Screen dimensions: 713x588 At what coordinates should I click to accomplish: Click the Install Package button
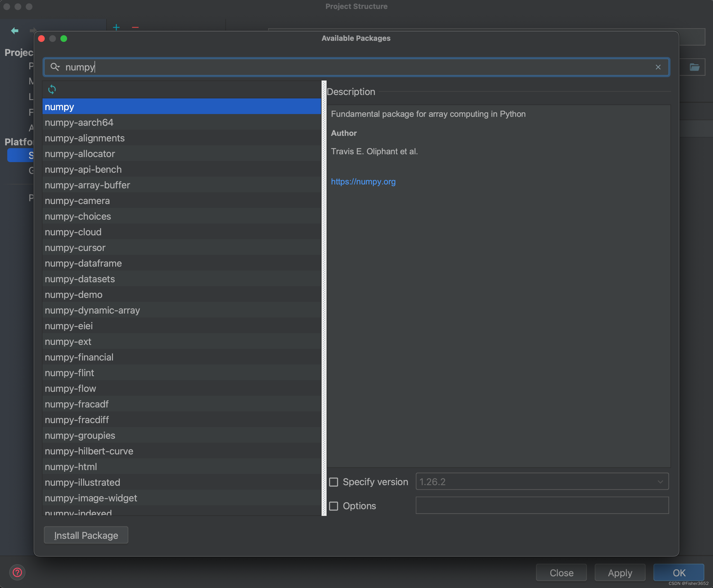pos(86,535)
